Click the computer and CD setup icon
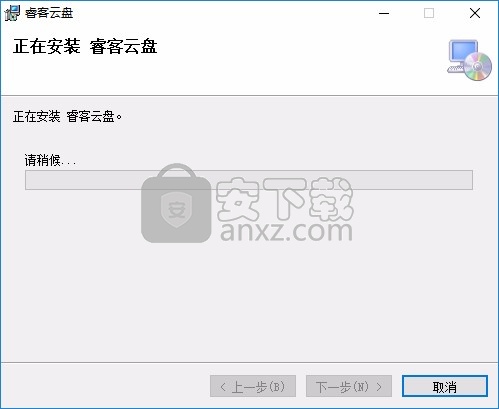 tap(469, 60)
